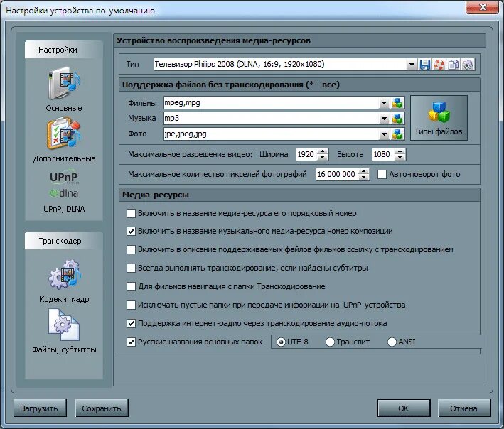
Task: Open the Фото formats dropdown arrow
Action: (x=384, y=134)
